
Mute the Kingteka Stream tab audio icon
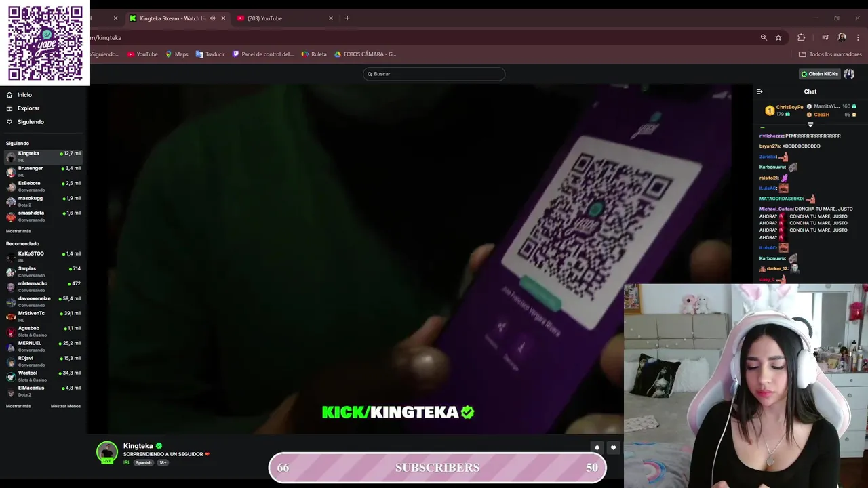coord(212,18)
